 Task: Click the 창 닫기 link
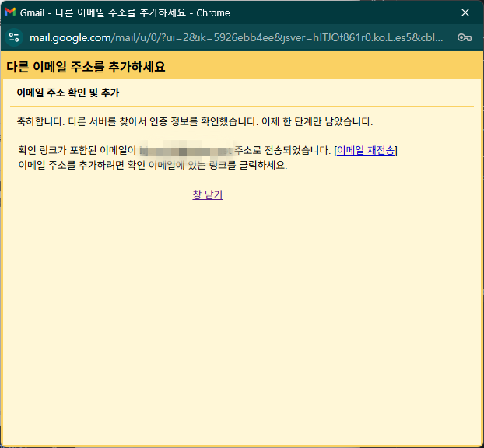pos(208,194)
